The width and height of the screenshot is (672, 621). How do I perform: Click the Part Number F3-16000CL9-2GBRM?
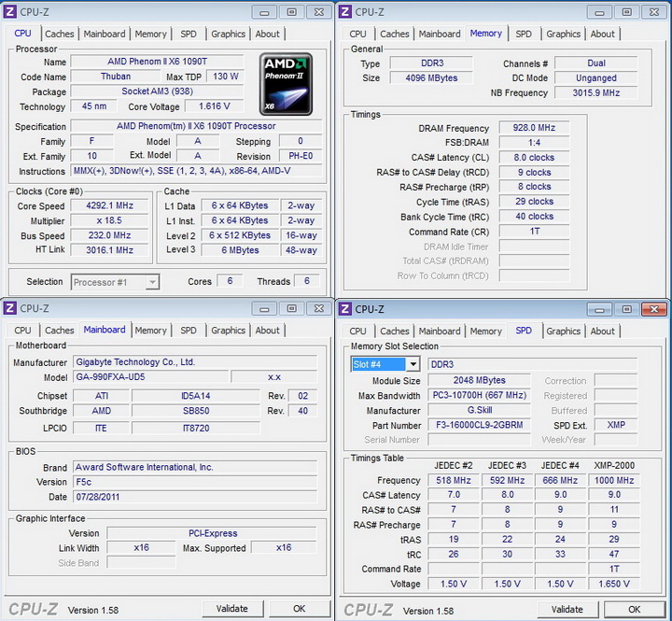coord(480,425)
